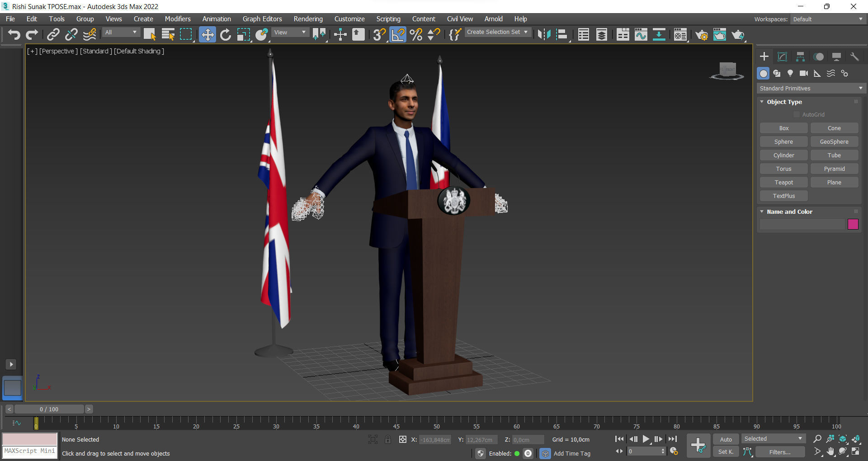Image resolution: width=868 pixels, height=461 pixels.
Task: Toggle Spinner Snap
Action: coord(434,35)
